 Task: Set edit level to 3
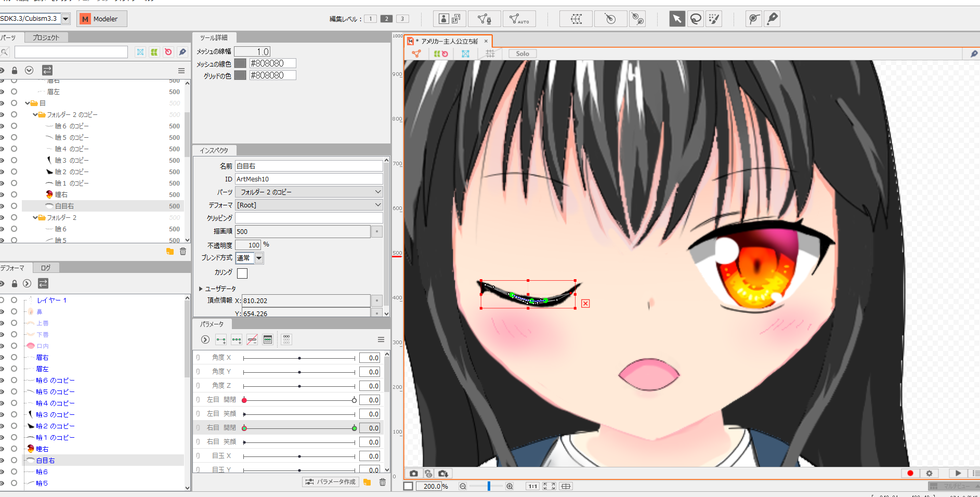tap(402, 19)
